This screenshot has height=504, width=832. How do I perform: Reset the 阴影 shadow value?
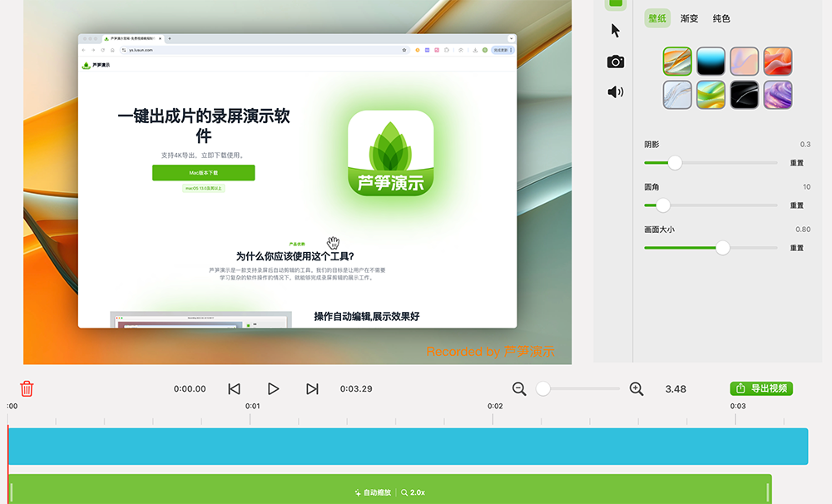[797, 163]
